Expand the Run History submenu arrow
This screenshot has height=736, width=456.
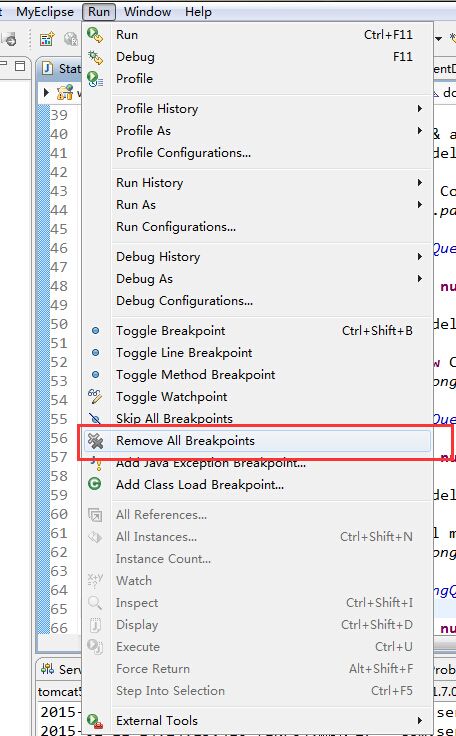click(x=419, y=183)
